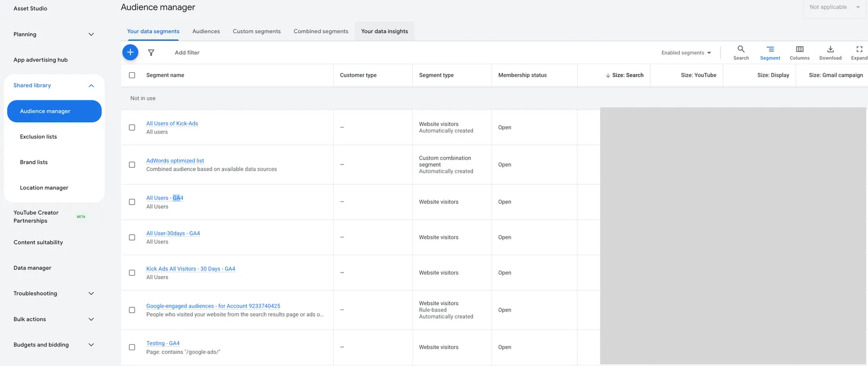Switch to Combined segments tab
The width and height of the screenshot is (868, 366).
tap(321, 31)
